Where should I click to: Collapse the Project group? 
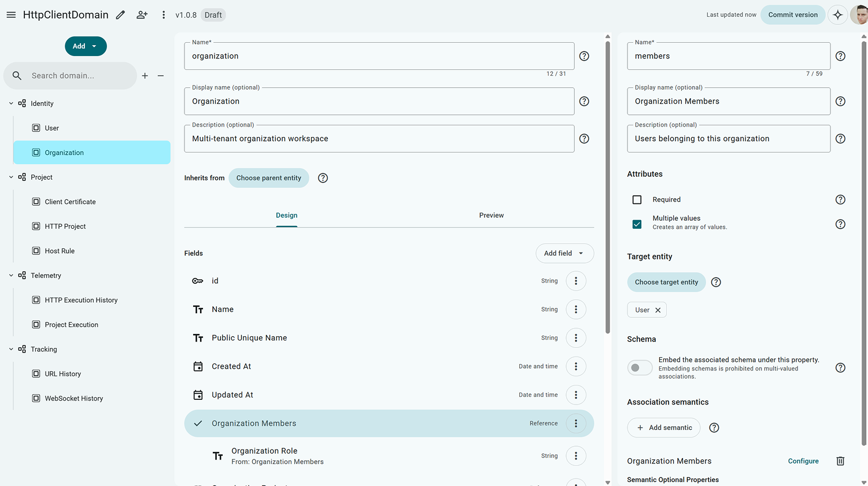(x=11, y=177)
